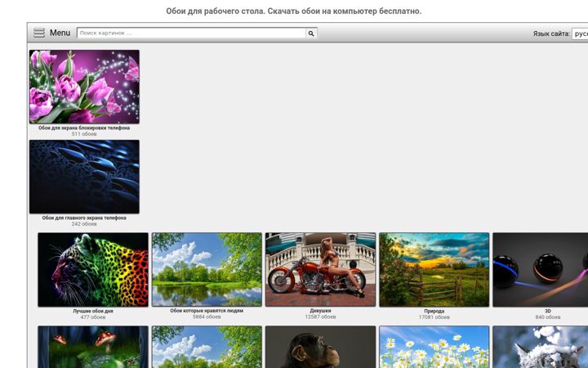Click link Обои для экрана блокировки телефона

pos(84,128)
